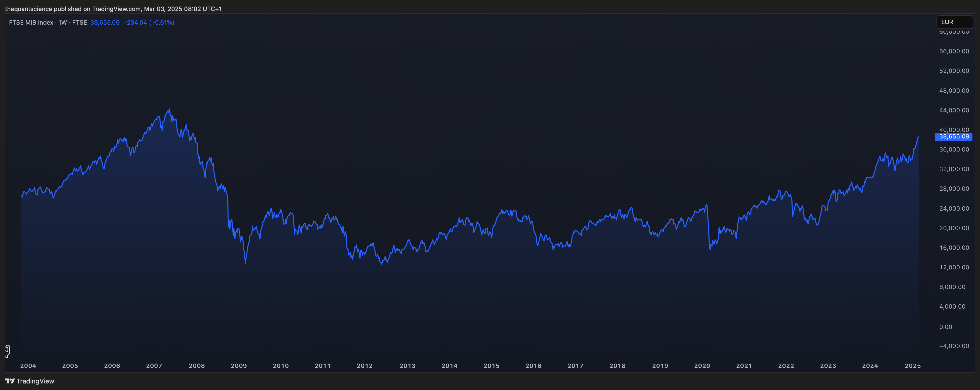Image resolution: width=980 pixels, height=390 pixels.
Task: Click the blue 38,655.09 price label on the price axis
Action: [x=954, y=136]
